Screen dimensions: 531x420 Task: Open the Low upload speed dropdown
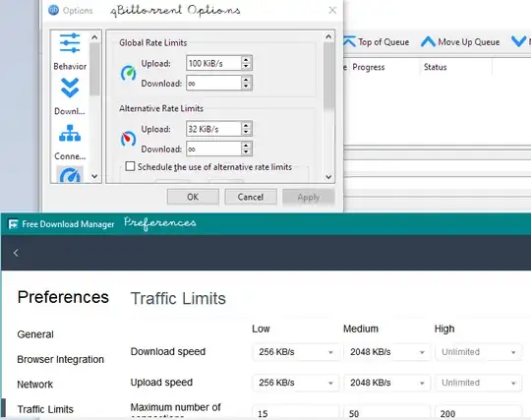pos(296,383)
